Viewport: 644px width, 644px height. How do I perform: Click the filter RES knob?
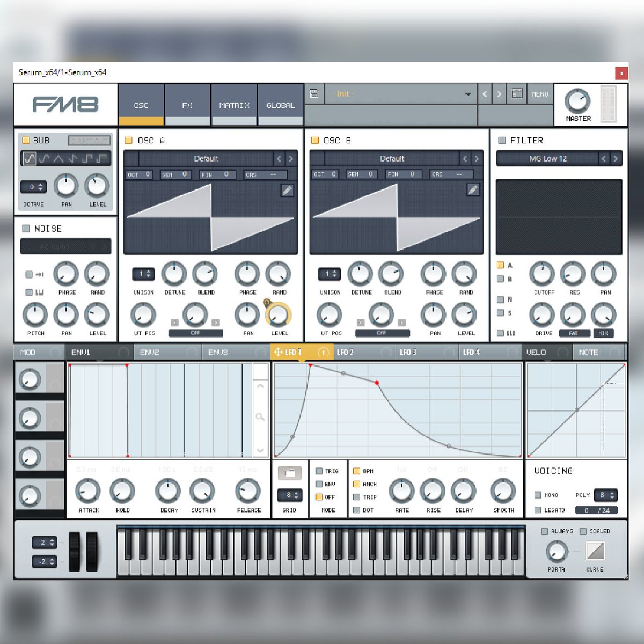click(573, 274)
